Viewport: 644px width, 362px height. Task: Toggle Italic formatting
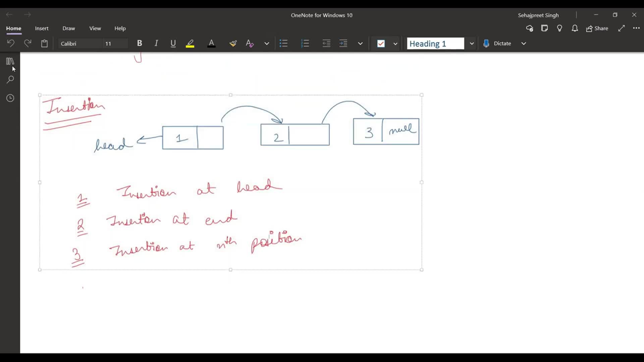156,44
